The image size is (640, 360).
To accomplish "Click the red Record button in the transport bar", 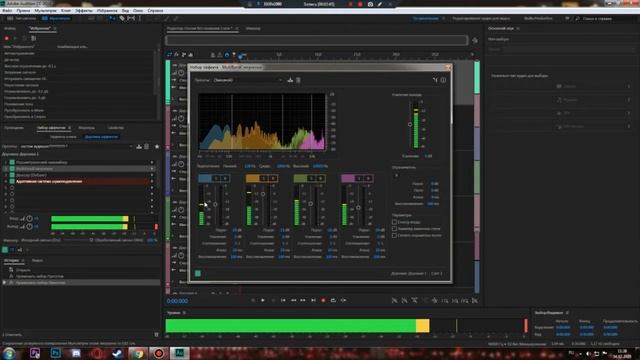I will click(x=323, y=300).
